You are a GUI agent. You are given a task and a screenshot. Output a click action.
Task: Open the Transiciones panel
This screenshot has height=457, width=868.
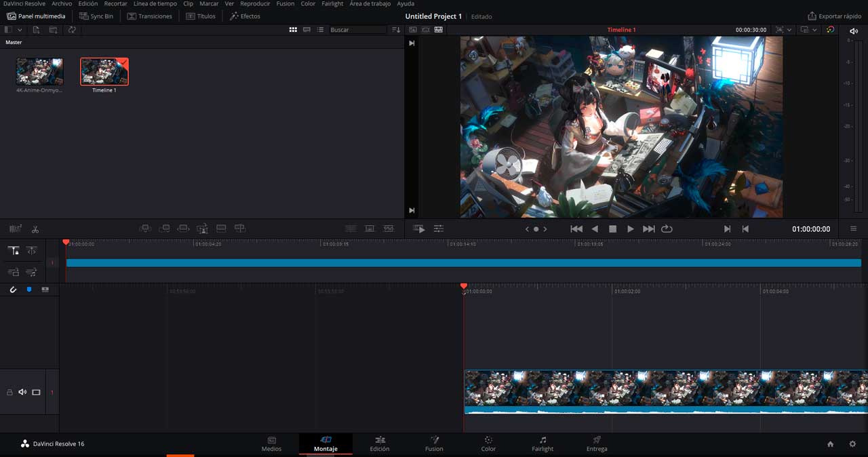[150, 16]
